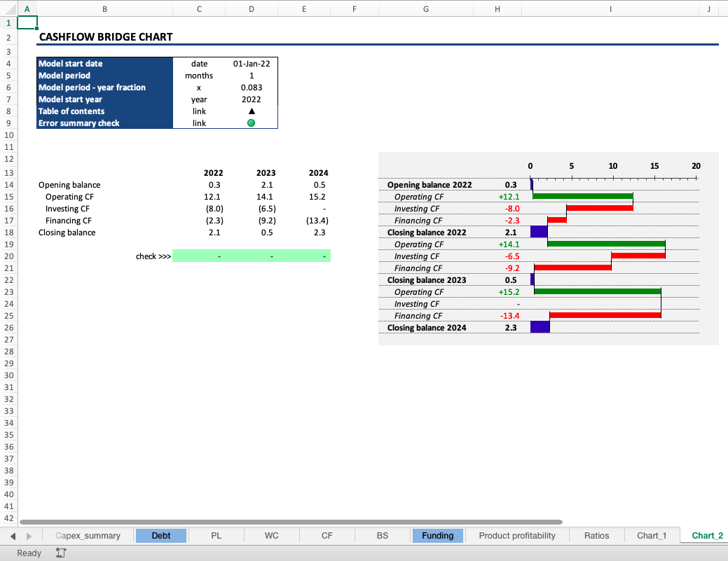This screenshot has height=561, width=728.
Task: Select the 2023 column heading cell
Action: coord(266,172)
